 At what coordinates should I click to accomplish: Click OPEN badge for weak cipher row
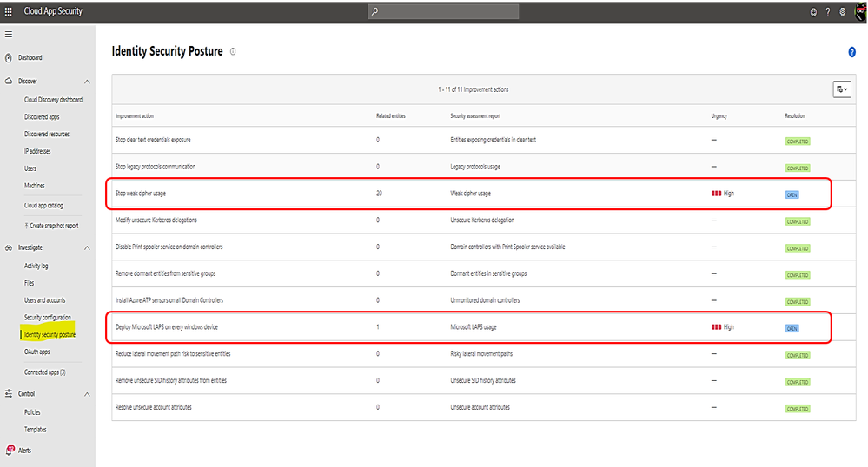792,194
